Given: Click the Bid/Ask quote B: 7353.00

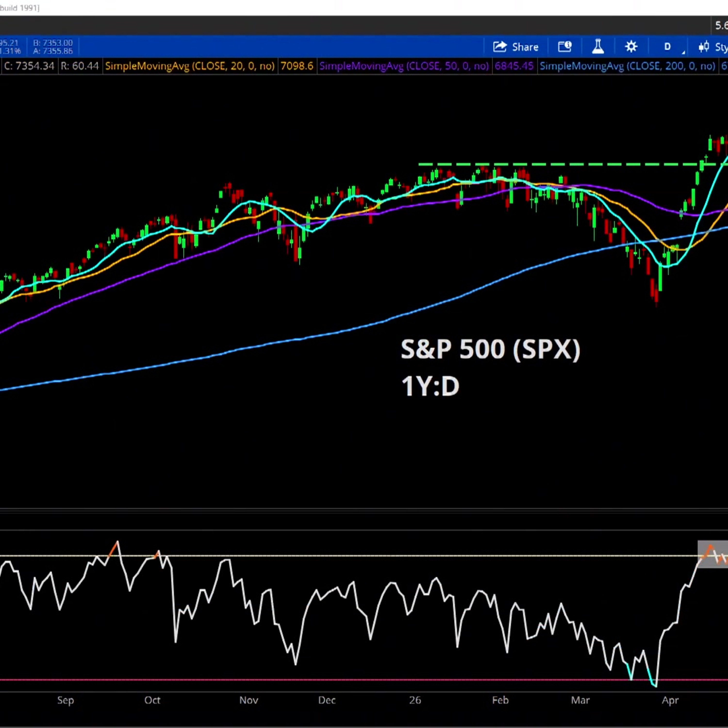Looking at the screenshot, I should pos(53,43).
